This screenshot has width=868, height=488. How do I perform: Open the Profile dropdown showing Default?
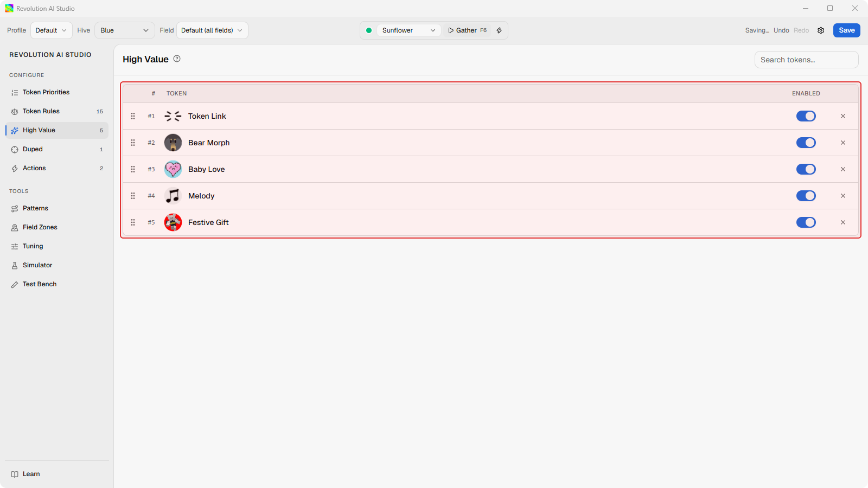click(52, 30)
